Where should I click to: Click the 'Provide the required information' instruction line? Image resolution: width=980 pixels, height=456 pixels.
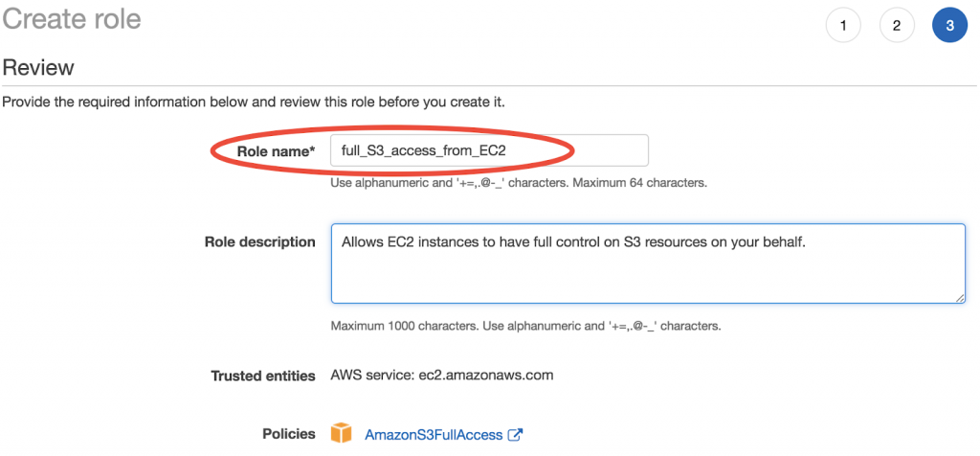tap(254, 102)
